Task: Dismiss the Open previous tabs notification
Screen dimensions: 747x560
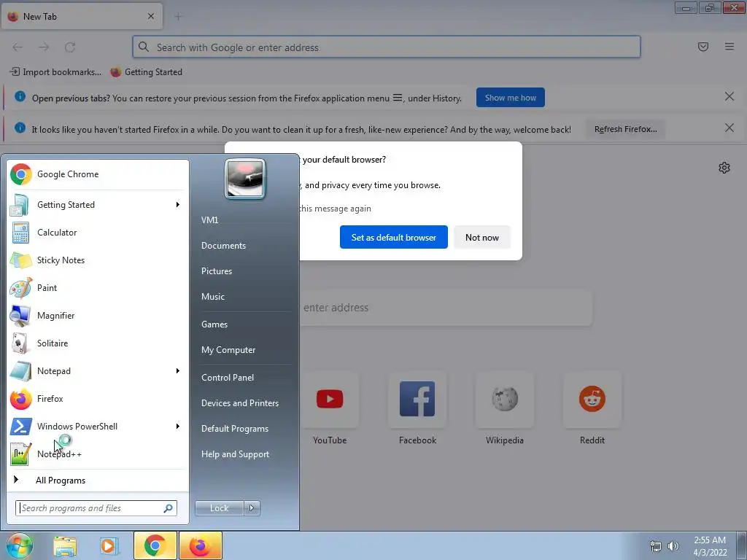Action: [x=729, y=97]
